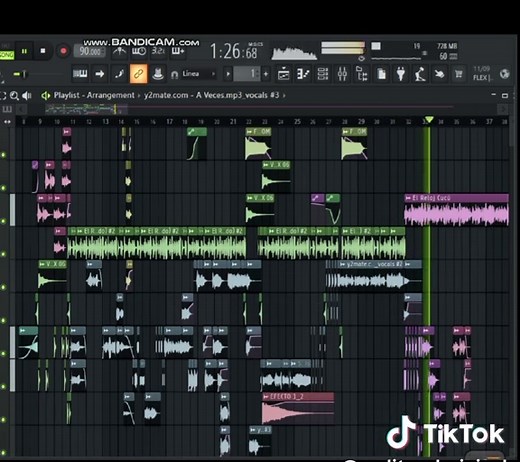Open the Playlist view icon
Image resolution: width=520 pixels, height=462 pixels.
(x=283, y=74)
